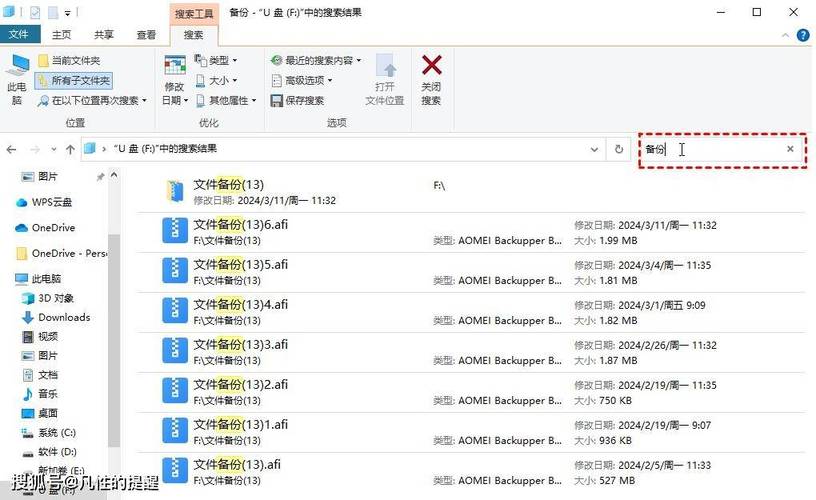The width and height of the screenshot is (816, 500).
Task: Click the blue help question mark icon
Action: tap(803, 35)
